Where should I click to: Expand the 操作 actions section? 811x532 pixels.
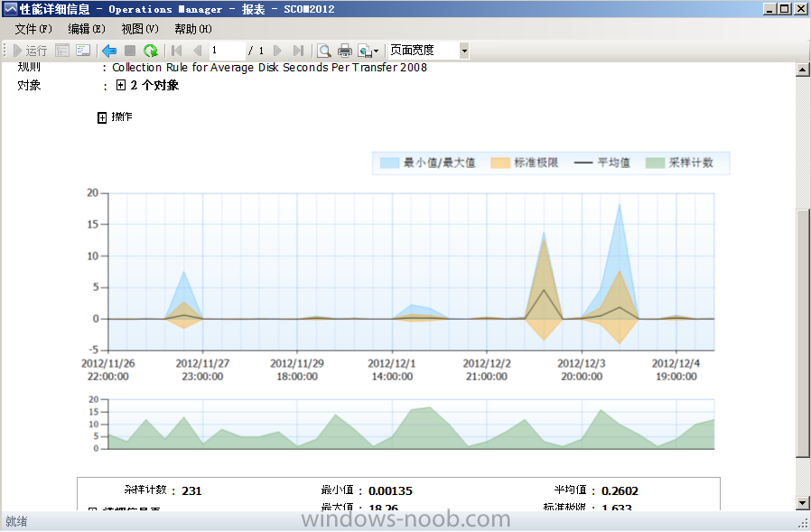[102, 117]
